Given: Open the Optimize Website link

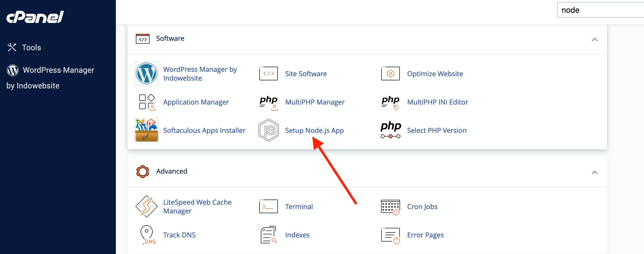Looking at the screenshot, I should click(435, 74).
